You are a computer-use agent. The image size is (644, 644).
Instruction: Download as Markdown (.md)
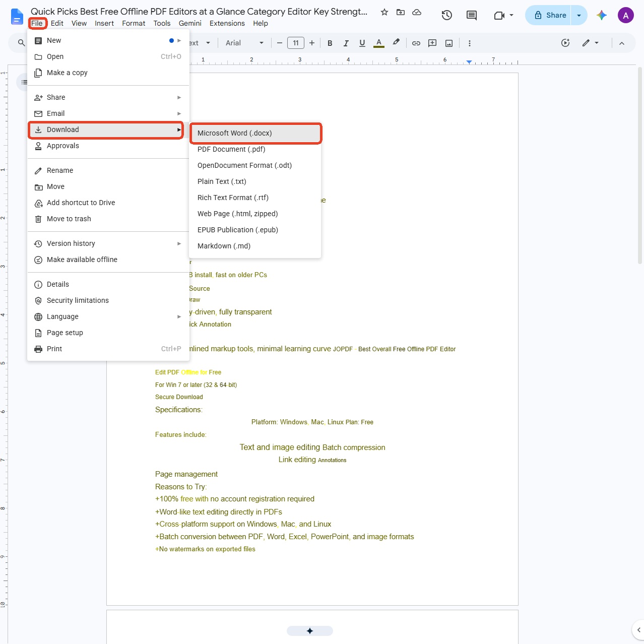(255, 246)
